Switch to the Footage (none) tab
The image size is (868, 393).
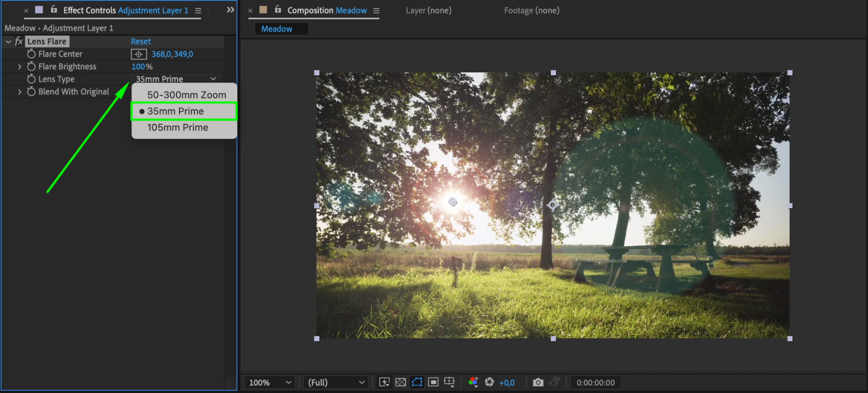point(531,10)
